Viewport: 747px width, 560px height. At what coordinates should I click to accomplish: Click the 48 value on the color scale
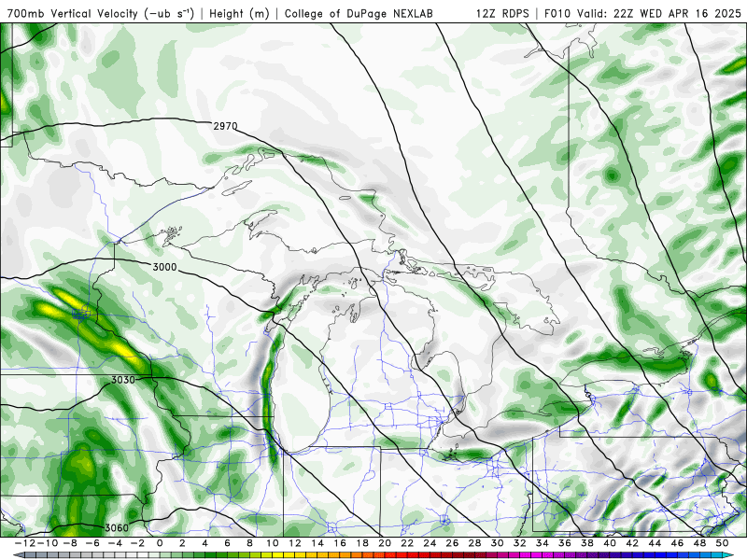tap(699, 543)
